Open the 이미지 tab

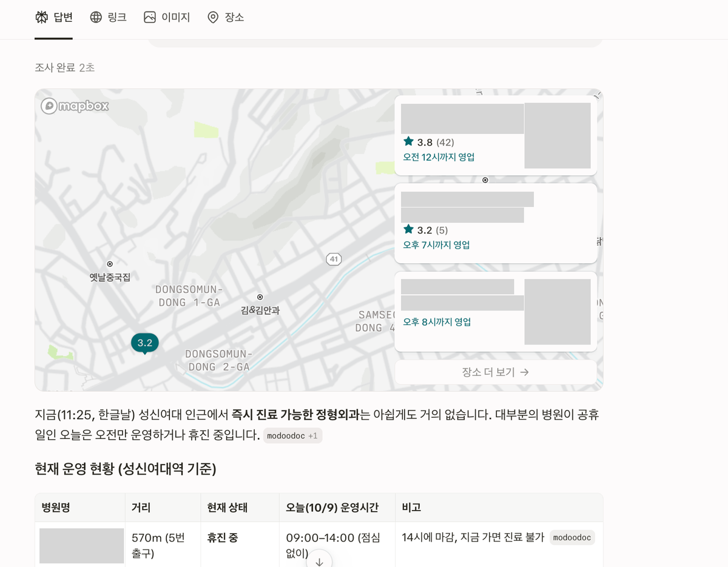click(x=167, y=17)
